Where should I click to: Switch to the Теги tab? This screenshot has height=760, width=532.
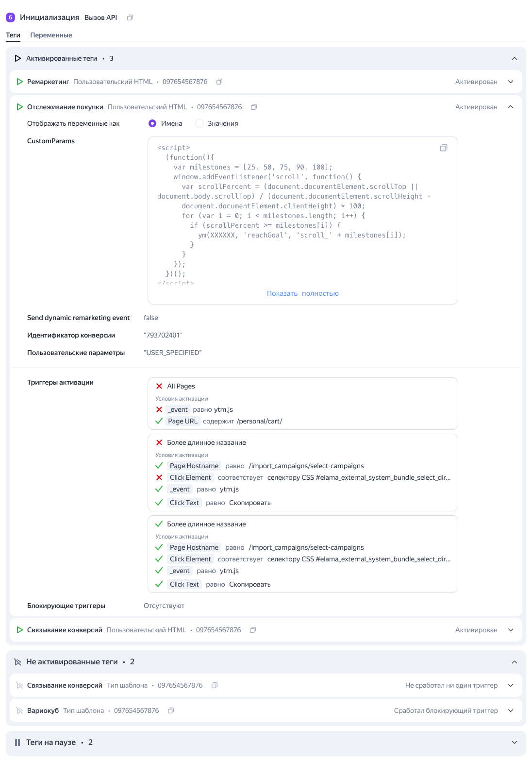tap(13, 35)
